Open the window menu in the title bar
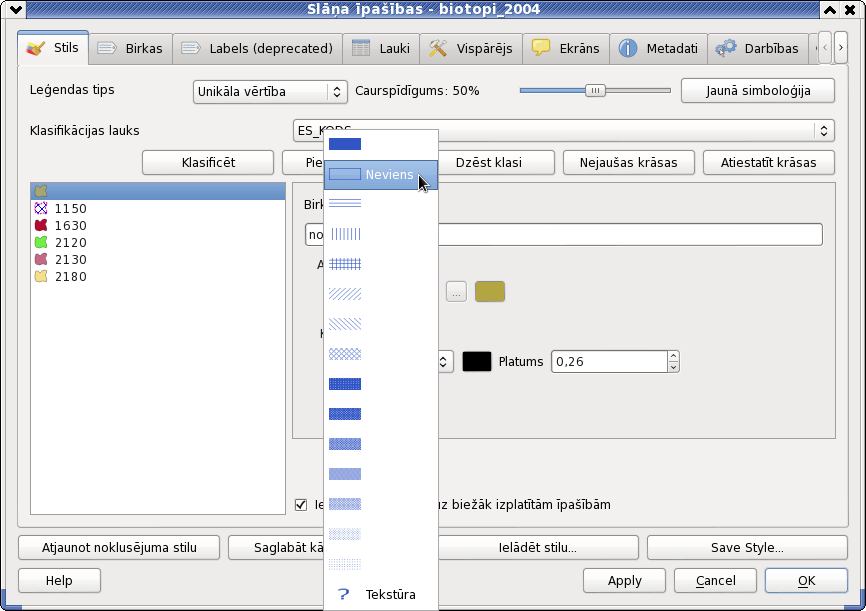This screenshot has width=866, height=611. click(16, 9)
